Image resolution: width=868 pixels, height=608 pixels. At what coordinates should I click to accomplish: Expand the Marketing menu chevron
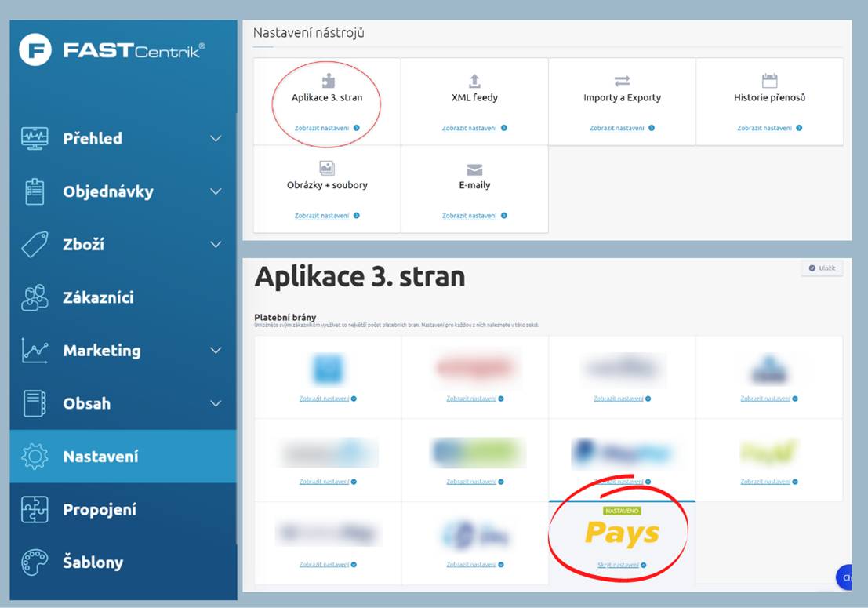(216, 351)
